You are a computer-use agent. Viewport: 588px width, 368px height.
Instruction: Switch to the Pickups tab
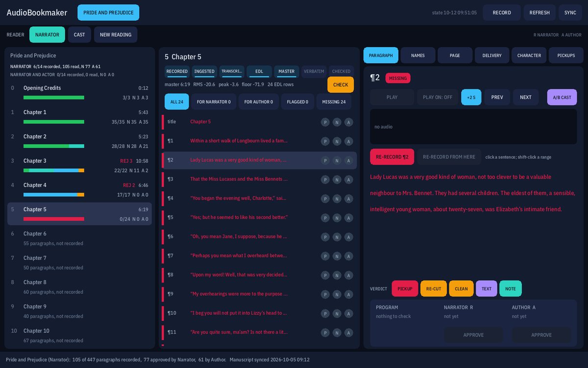click(x=566, y=55)
